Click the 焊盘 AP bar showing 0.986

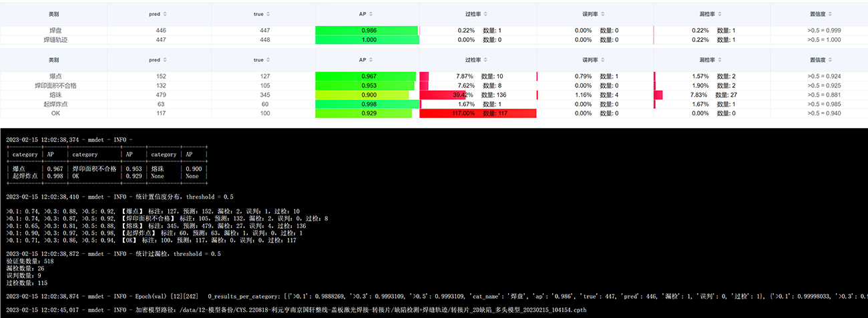(367, 31)
